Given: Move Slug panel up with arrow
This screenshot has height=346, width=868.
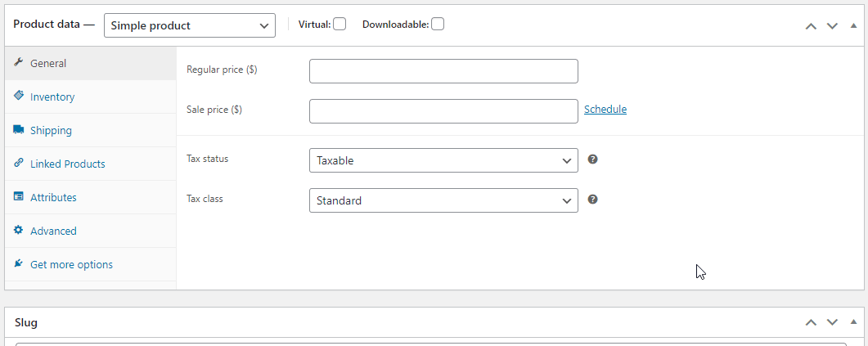Looking at the screenshot, I should click(811, 322).
